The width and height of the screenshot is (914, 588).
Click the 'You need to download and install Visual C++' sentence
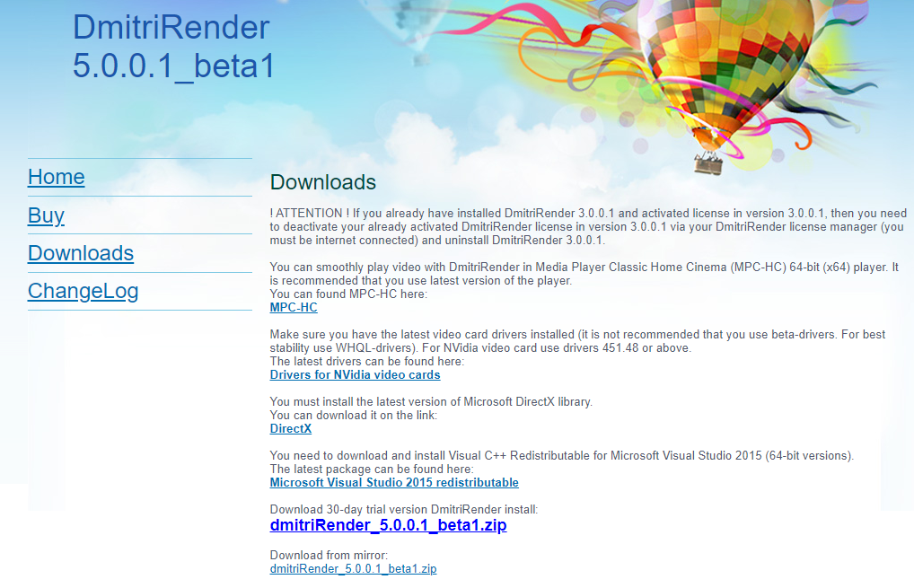pos(561,456)
